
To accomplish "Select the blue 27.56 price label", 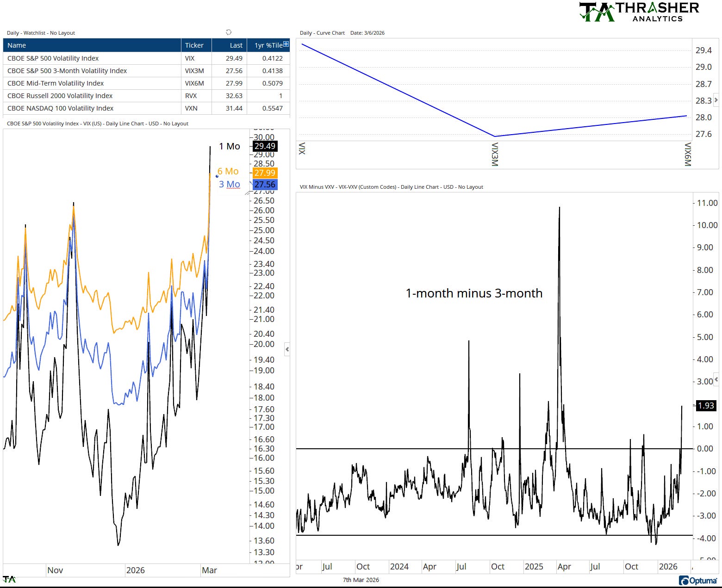I will 265,185.
